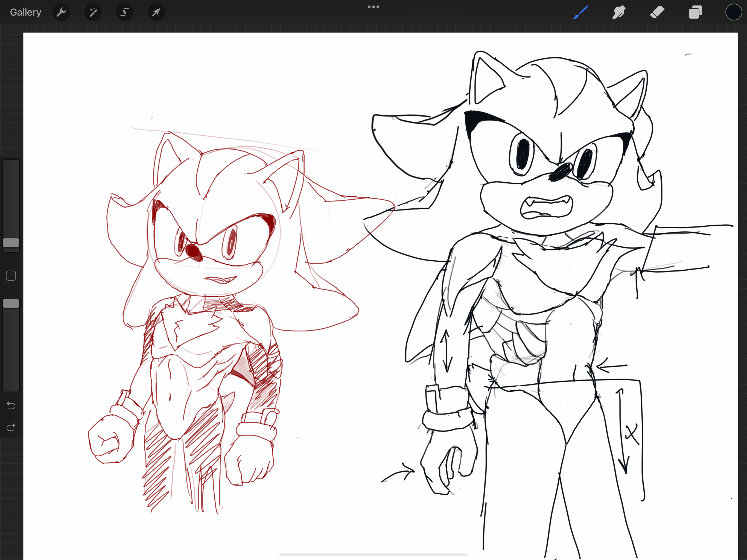Open the Layers panel
Viewport: 747px width, 560px height.
tap(695, 13)
